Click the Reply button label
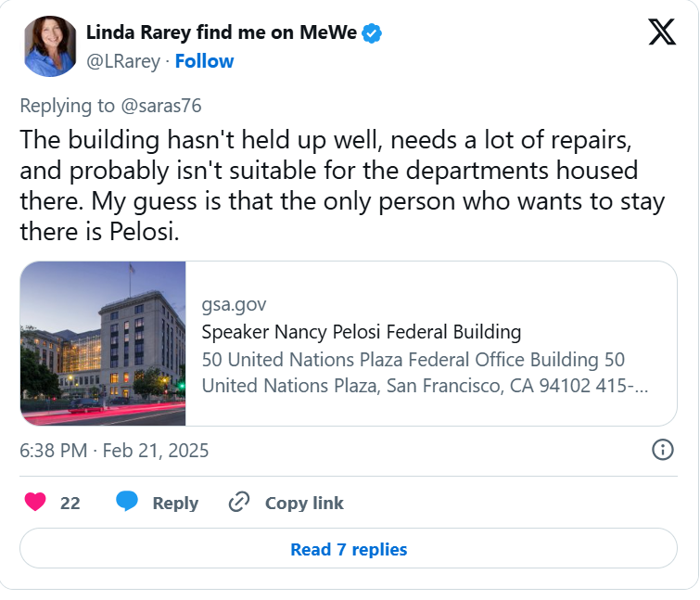This screenshot has height=600, width=700. pos(175,504)
